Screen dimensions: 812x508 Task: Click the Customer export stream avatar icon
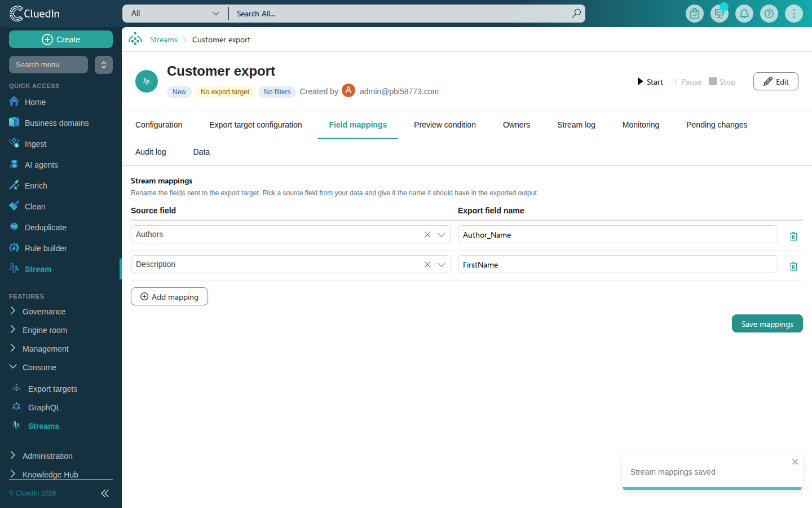point(147,81)
